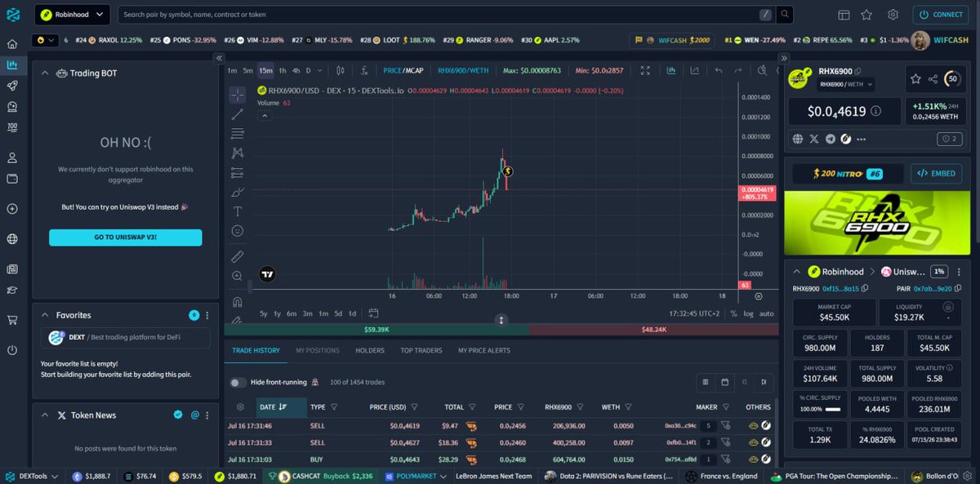Select the 1m chart interval
Screen dimensions: 980x484
coord(232,71)
